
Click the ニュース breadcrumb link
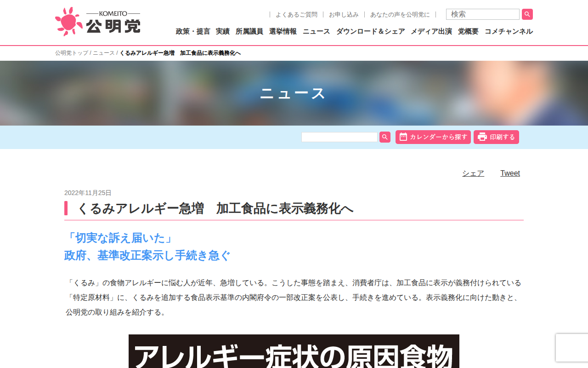point(104,53)
